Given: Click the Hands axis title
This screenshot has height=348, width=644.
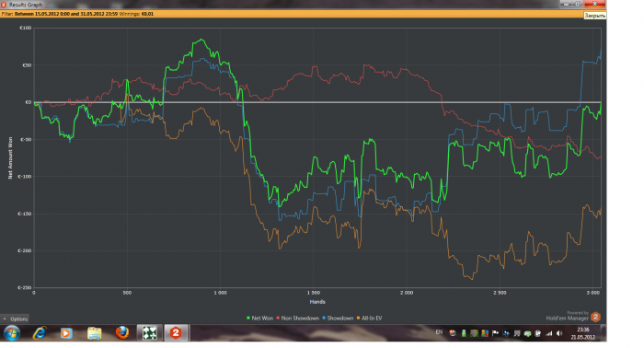Looking at the screenshot, I should (x=317, y=302).
